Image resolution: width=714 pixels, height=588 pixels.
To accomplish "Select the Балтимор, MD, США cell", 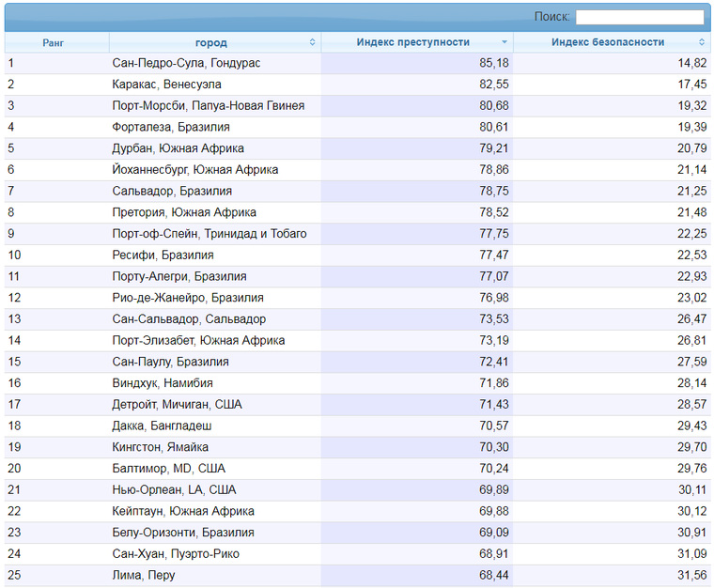I will [x=215, y=469].
